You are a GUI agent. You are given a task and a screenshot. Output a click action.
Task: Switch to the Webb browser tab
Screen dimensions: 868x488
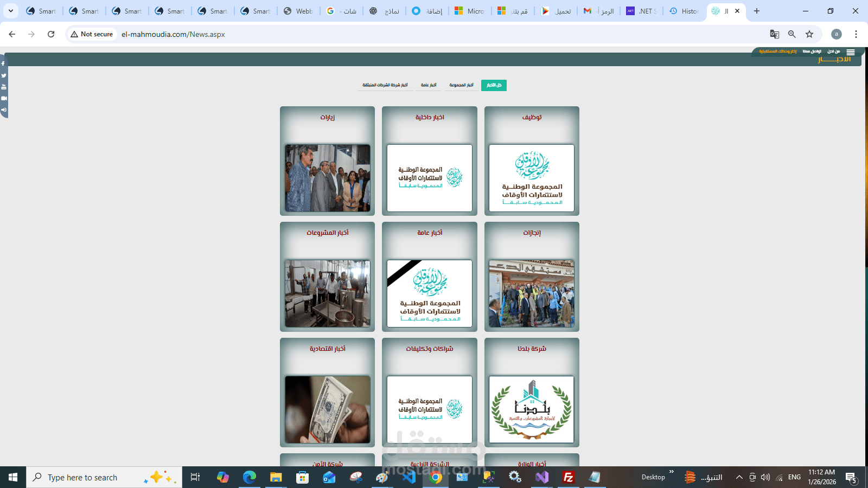pyautogui.click(x=299, y=11)
